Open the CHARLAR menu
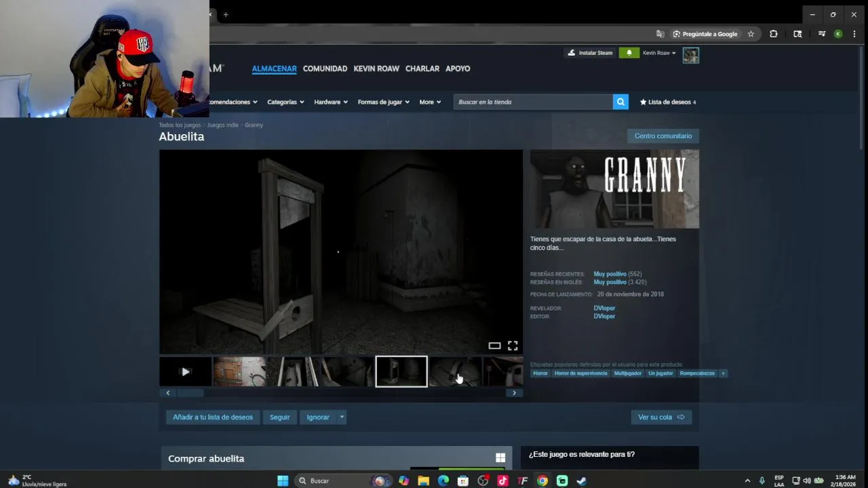 (x=422, y=68)
